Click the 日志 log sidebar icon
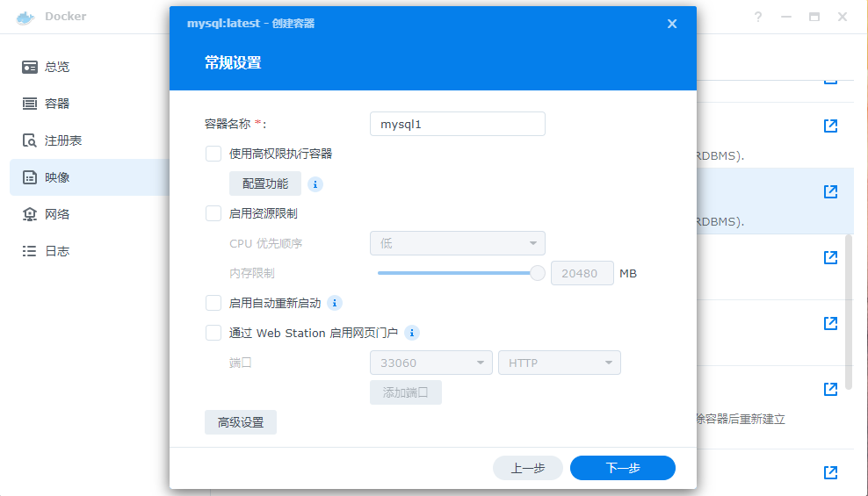The image size is (868, 496). [x=30, y=251]
